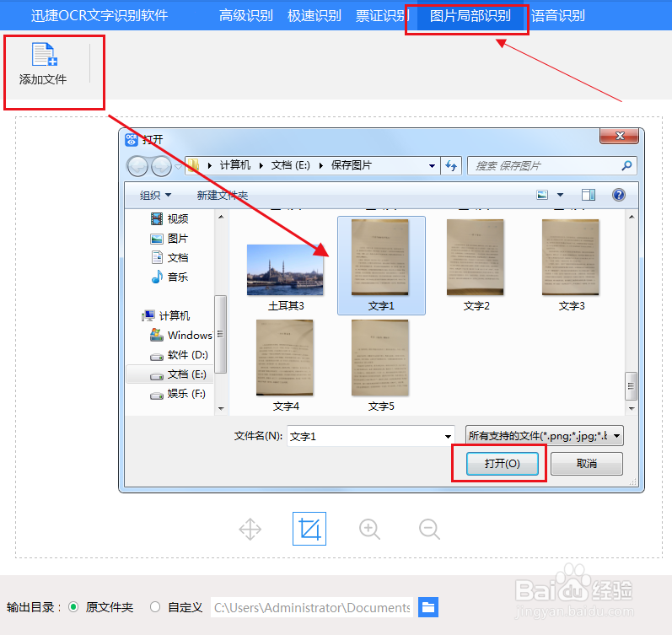The image size is (672, 635).
Task: Select the 原文件夹 radio button
Action: pos(73,607)
